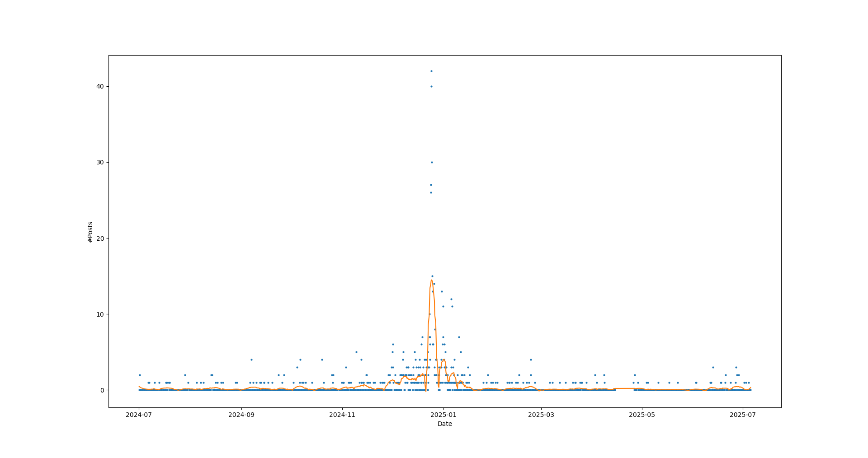868x458 pixels.
Task: Click the y-axis tick label '20'
Action: [100, 238]
